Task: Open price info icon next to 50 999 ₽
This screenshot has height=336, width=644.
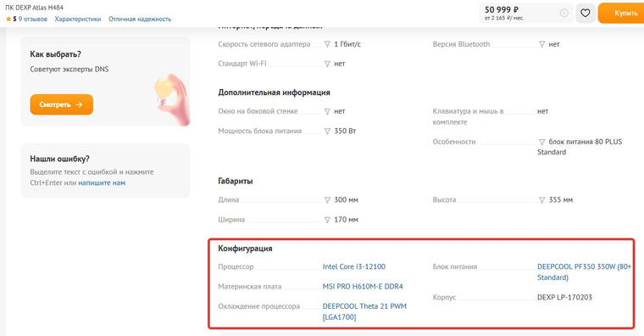Action: 564,14
